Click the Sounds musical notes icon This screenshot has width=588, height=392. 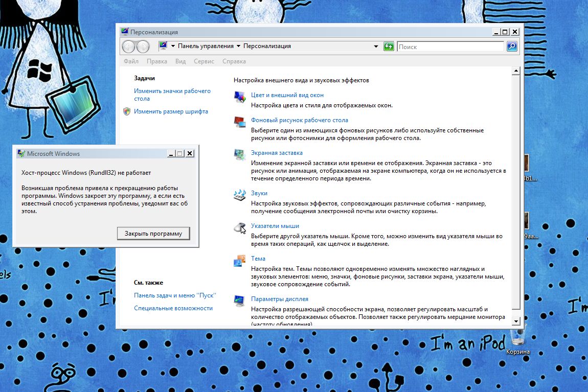239,195
